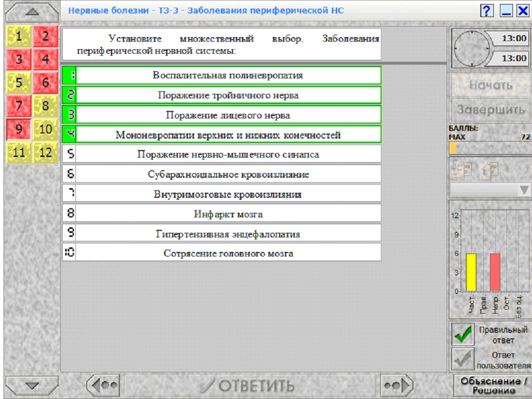Select answer 'Сотрясение головного мозга'

pyautogui.click(x=221, y=253)
